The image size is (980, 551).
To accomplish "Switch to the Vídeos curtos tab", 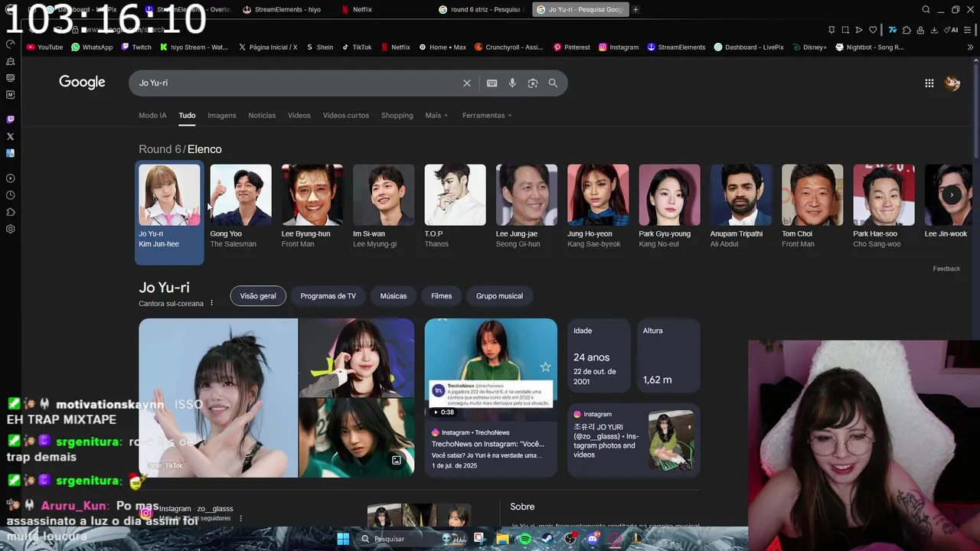I will (346, 116).
